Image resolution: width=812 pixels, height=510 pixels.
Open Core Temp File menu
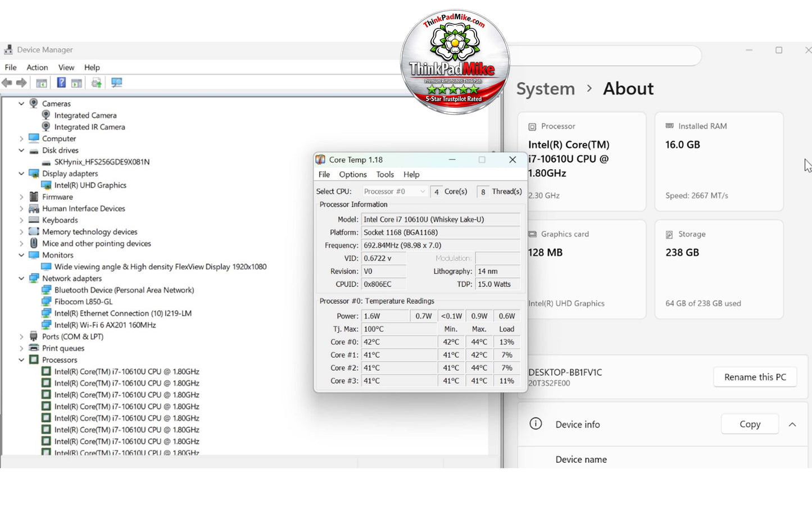tap(324, 175)
